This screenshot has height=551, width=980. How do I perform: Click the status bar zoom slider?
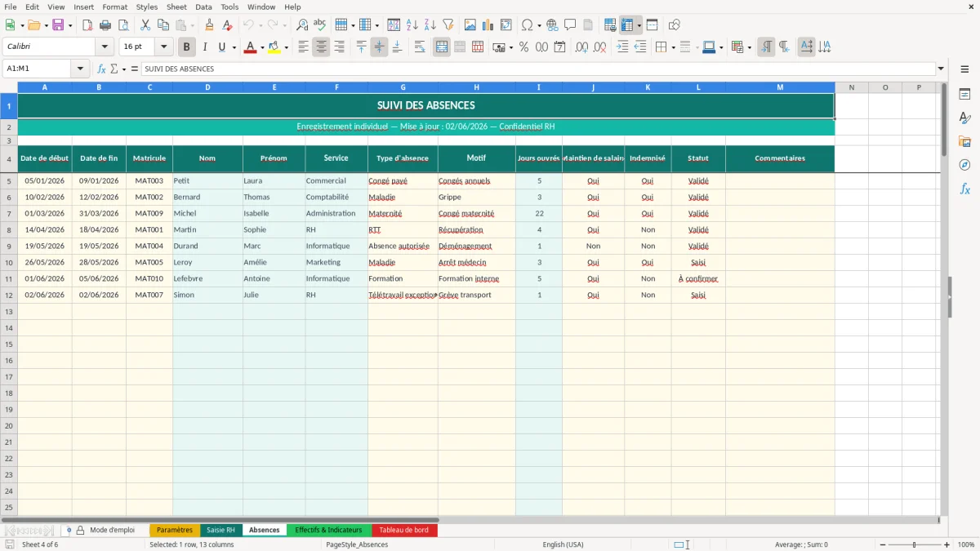click(913, 544)
